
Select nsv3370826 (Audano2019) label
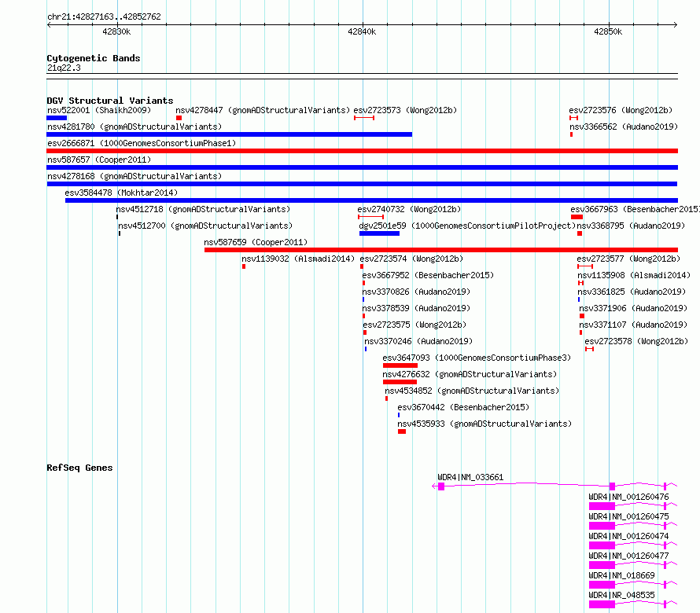pos(416,292)
